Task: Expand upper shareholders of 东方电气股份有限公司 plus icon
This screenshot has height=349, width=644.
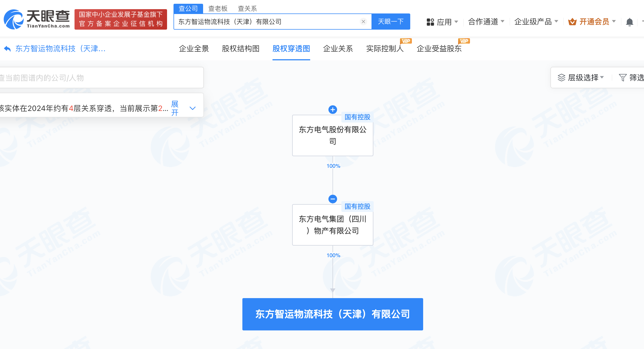Action: 333,110
